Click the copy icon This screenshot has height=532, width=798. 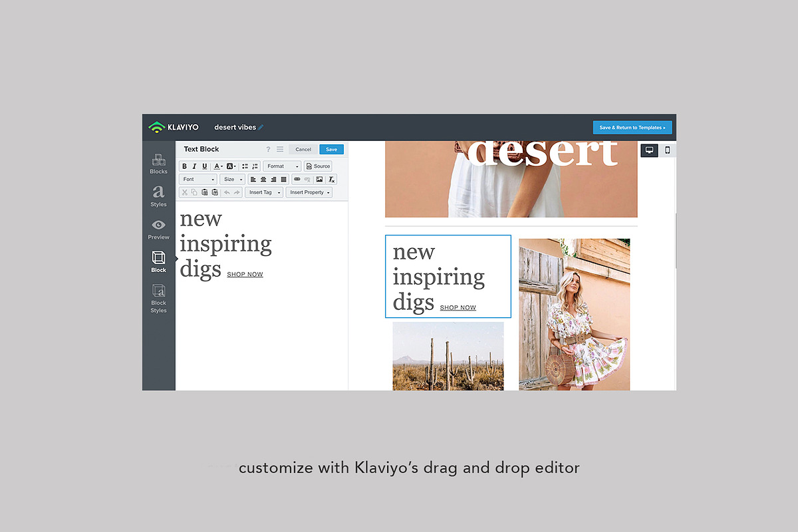coord(194,192)
